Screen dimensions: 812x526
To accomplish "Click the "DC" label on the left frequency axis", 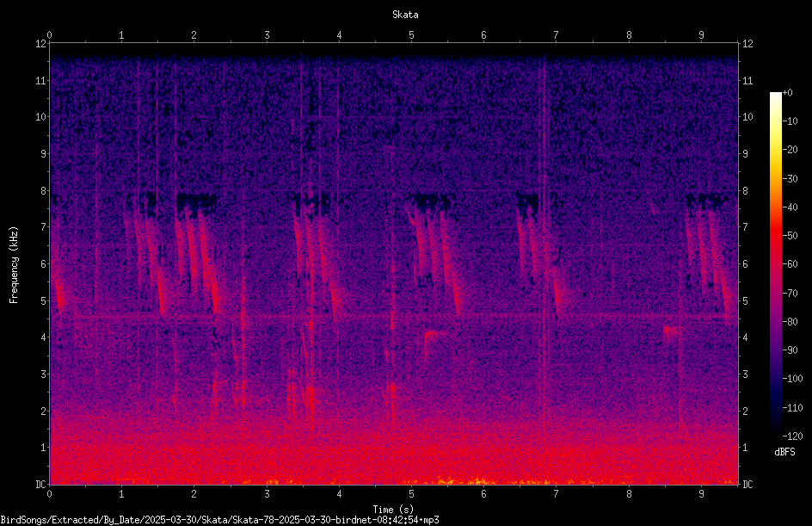I will click(x=40, y=485).
